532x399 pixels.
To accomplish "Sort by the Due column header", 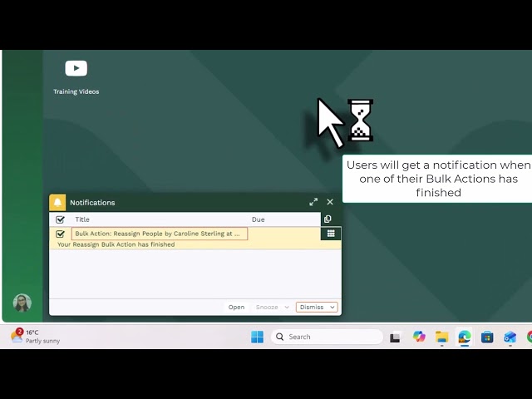I will coord(259,219).
